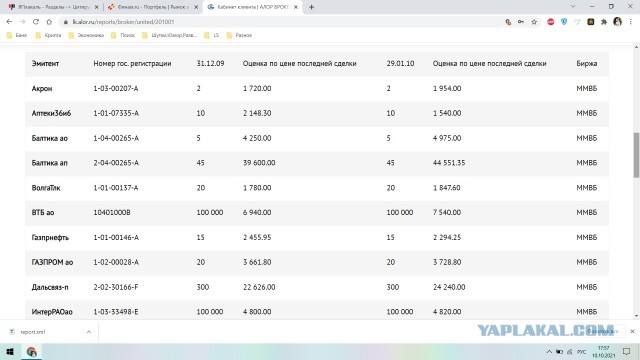
Task: Open the downloaded report.xml file
Action: coord(33,332)
